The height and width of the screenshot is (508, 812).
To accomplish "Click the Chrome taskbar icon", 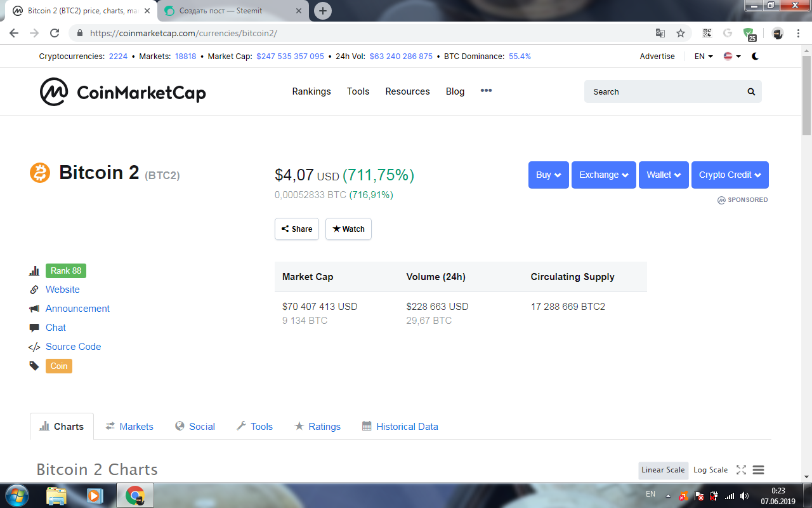I will (x=134, y=495).
